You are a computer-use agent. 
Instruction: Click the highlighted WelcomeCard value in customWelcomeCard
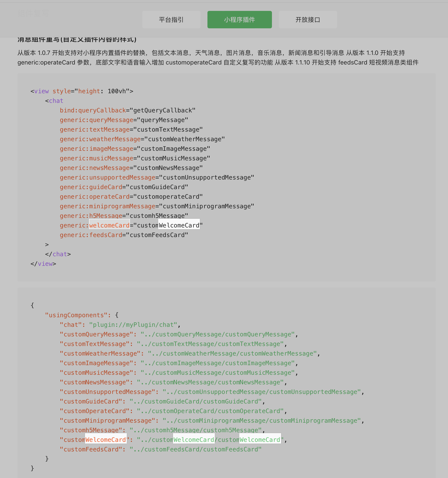coord(179,225)
